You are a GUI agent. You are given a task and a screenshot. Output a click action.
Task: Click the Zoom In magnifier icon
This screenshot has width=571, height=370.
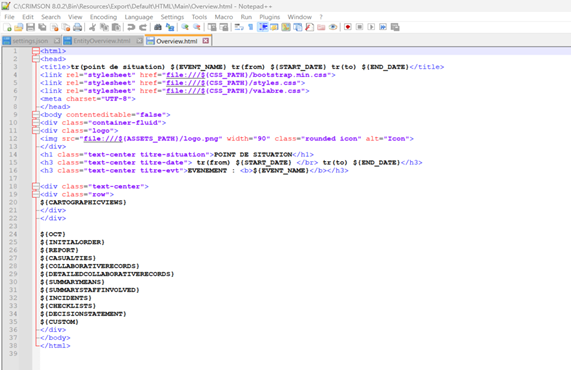click(x=185, y=27)
